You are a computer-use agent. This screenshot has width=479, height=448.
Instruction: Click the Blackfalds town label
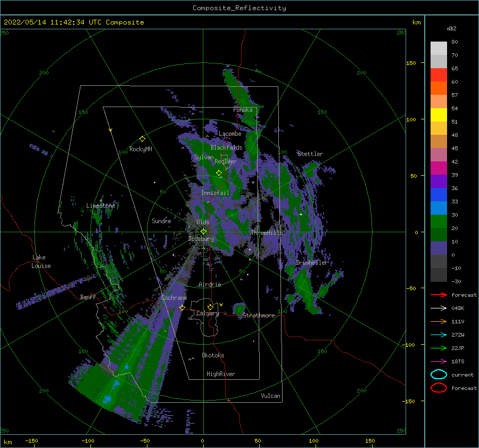click(226, 148)
